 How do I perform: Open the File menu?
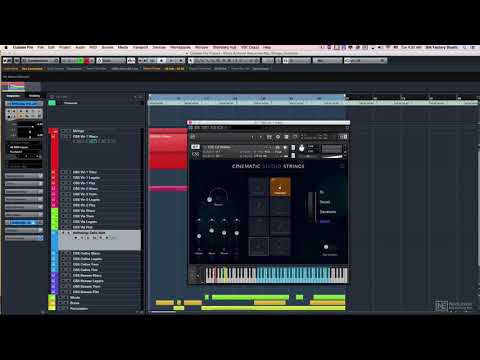click(x=41, y=48)
